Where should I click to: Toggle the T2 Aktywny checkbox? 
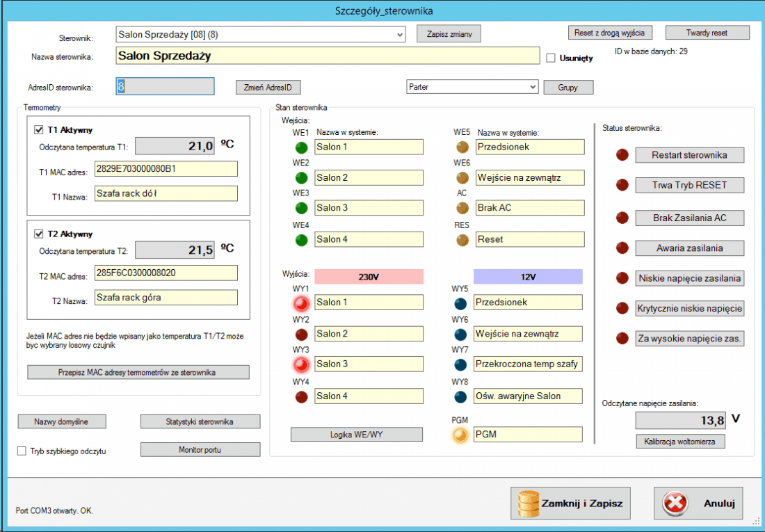coord(39,234)
